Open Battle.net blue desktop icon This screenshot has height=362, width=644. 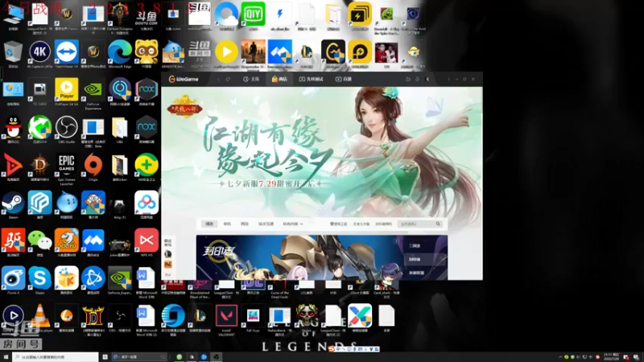(x=93, y=280)
